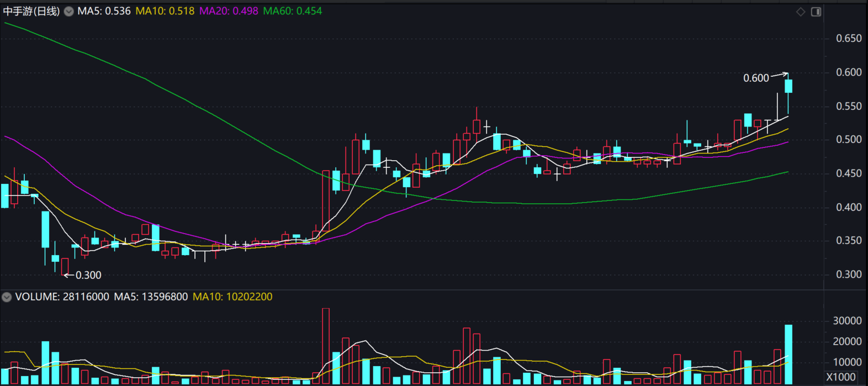Select the MA5: 0.536 price indicator label

click(104, 11)
